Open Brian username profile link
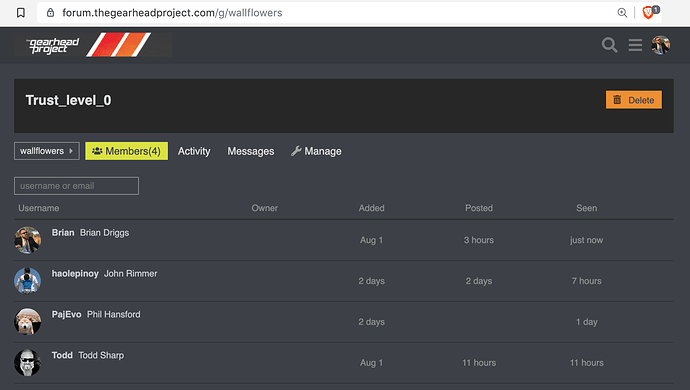This screenshot has width=690, height=390. (x=63, y=232)
